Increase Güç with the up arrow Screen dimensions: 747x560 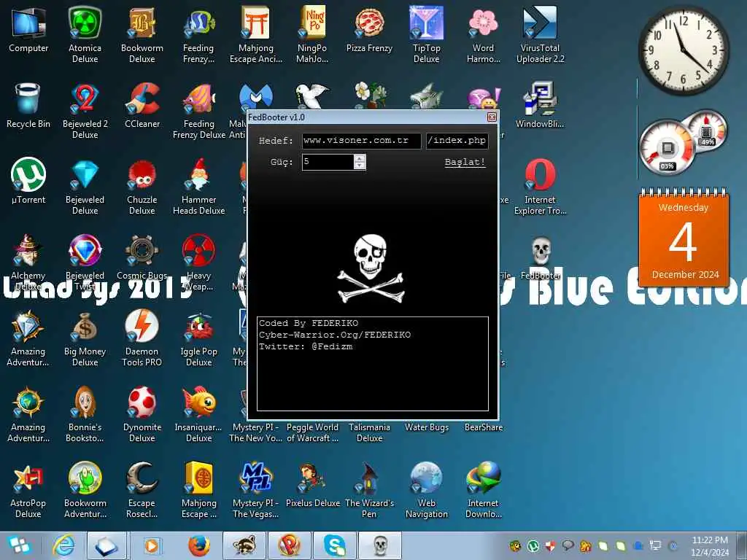[x=360, y=158]
